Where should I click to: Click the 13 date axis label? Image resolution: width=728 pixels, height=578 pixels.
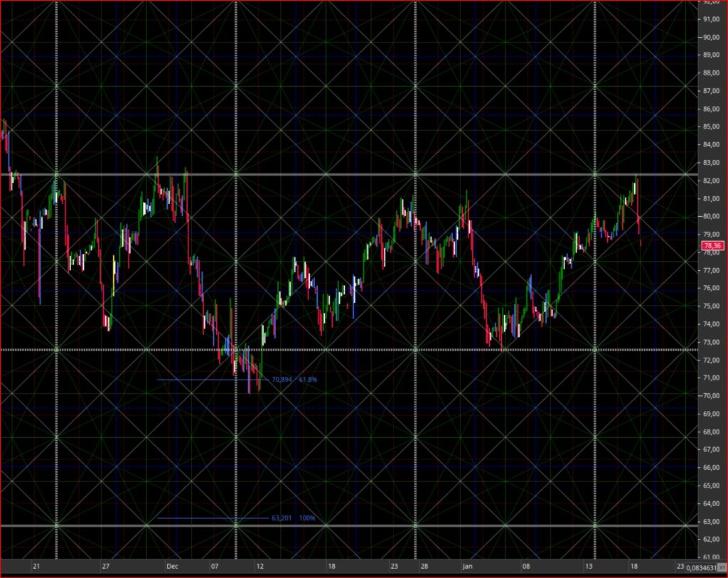[x=589, y=567]
